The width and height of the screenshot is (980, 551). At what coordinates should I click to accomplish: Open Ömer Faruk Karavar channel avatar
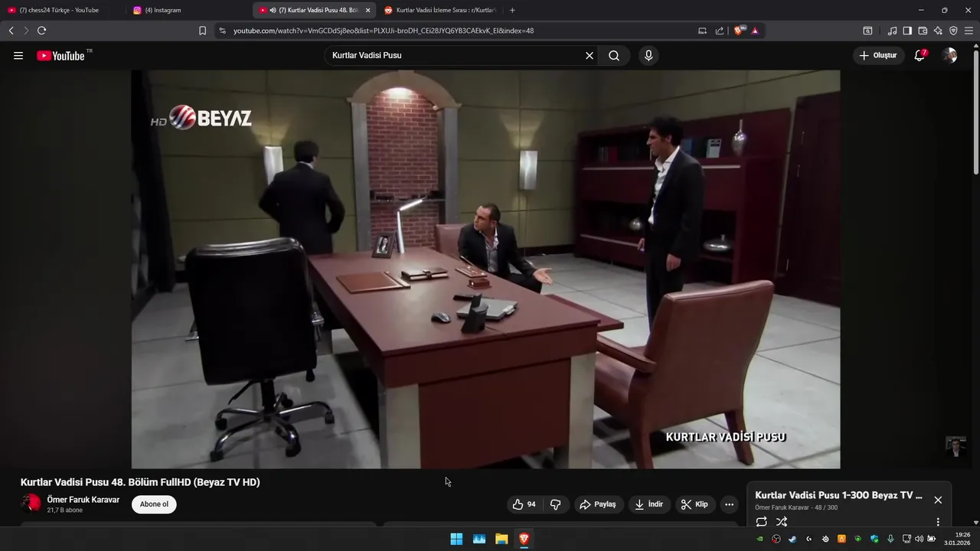click(x=31, y=503)
